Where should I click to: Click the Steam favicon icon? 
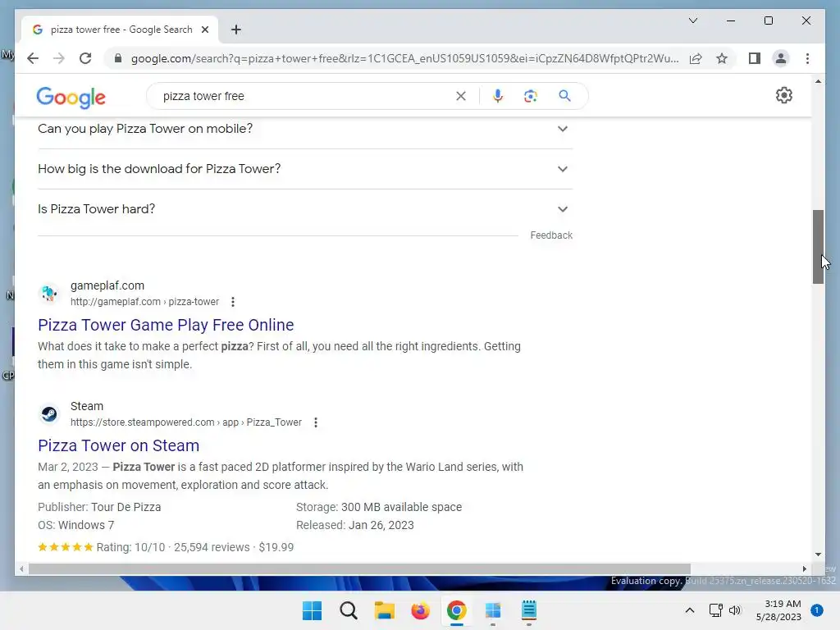point(48,413)
